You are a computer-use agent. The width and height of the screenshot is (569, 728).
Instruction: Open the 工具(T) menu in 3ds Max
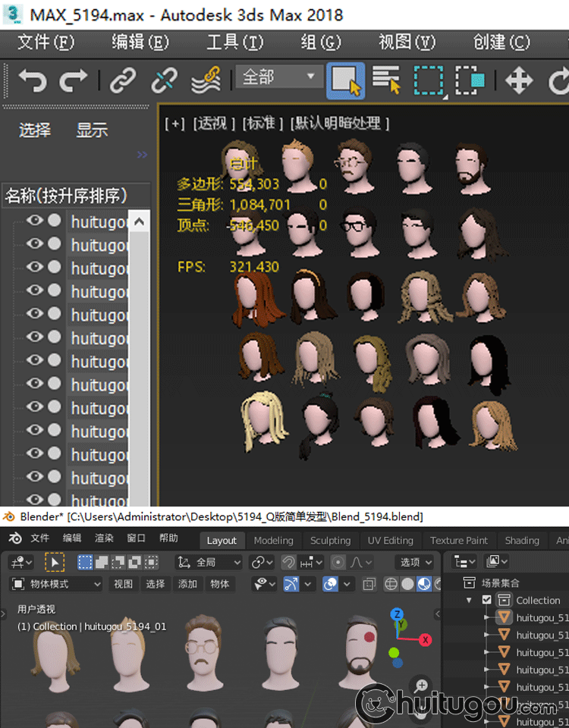click(x=234, y=42)
